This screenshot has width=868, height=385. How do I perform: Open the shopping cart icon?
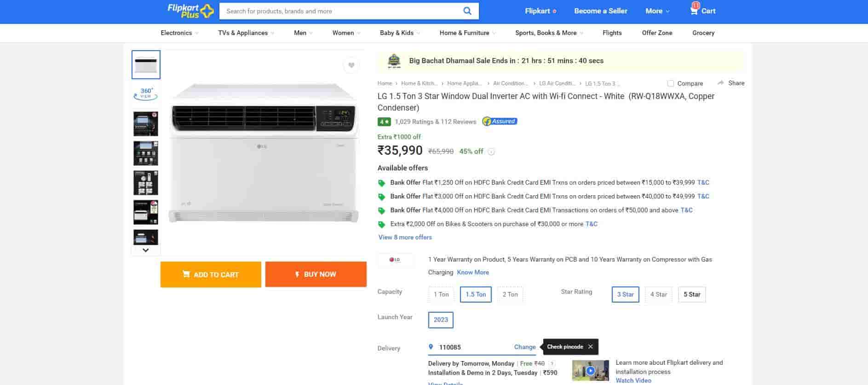694,11
